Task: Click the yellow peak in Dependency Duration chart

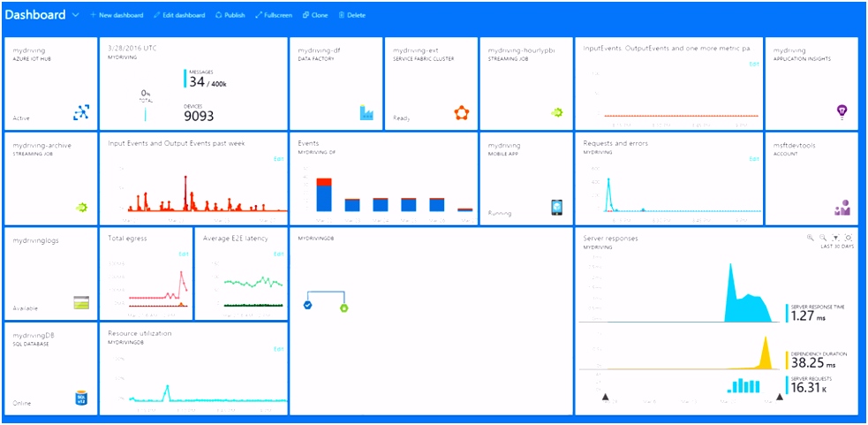Action: click(x=766, y=353)
